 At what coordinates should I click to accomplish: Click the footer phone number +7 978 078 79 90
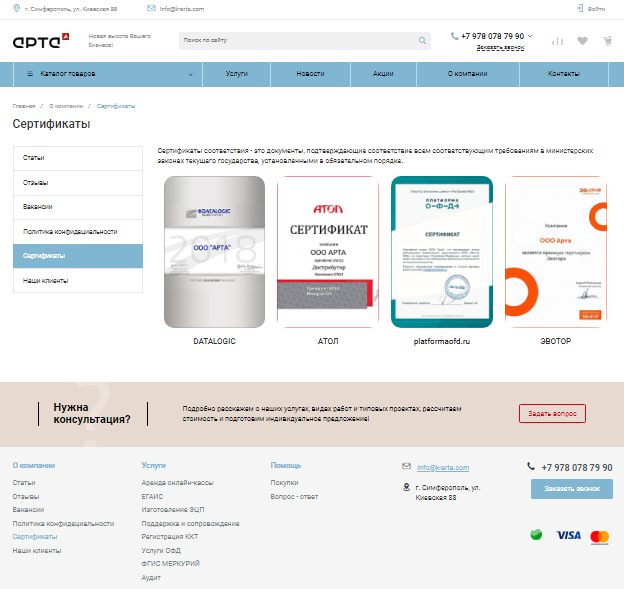[577, 468]
